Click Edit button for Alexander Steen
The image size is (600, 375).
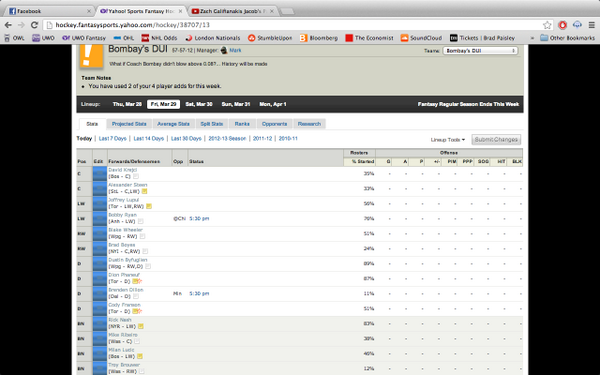pyautogui.click(x=99, y=188)
